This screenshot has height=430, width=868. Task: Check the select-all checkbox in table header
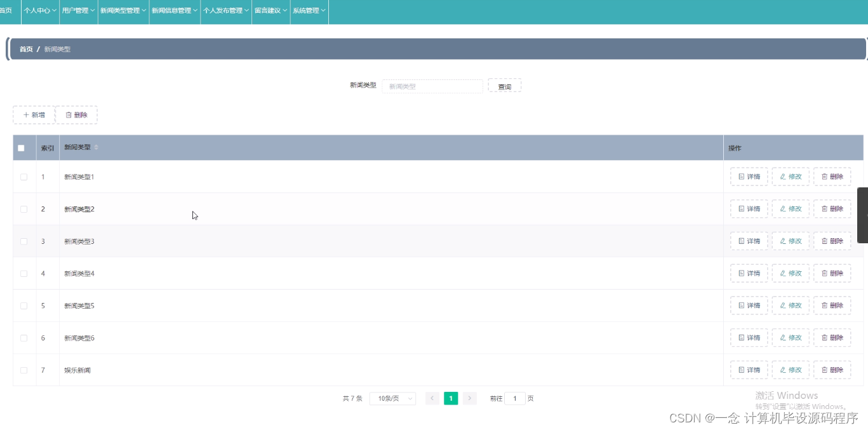[x=22, y=147]
